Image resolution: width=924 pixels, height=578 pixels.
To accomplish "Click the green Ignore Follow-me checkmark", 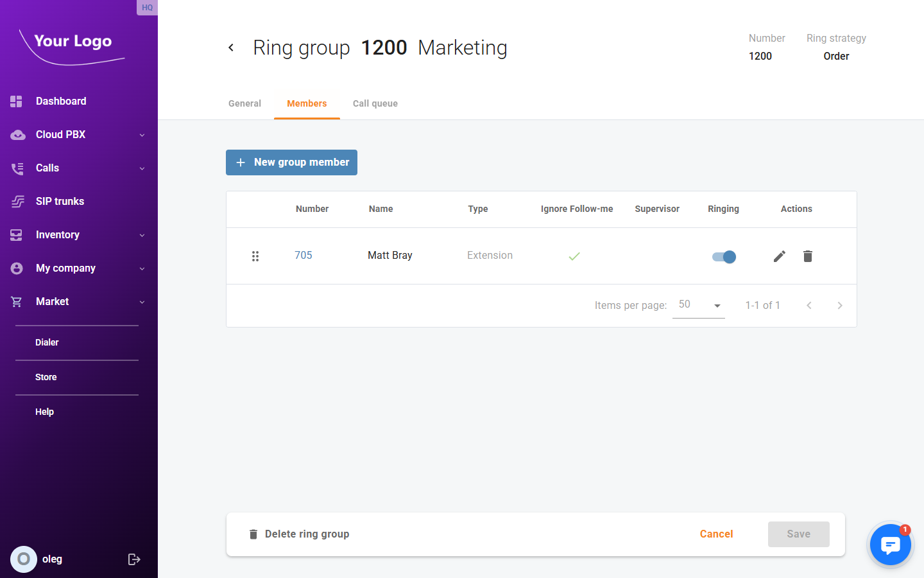I will click(x=574, y=256).
